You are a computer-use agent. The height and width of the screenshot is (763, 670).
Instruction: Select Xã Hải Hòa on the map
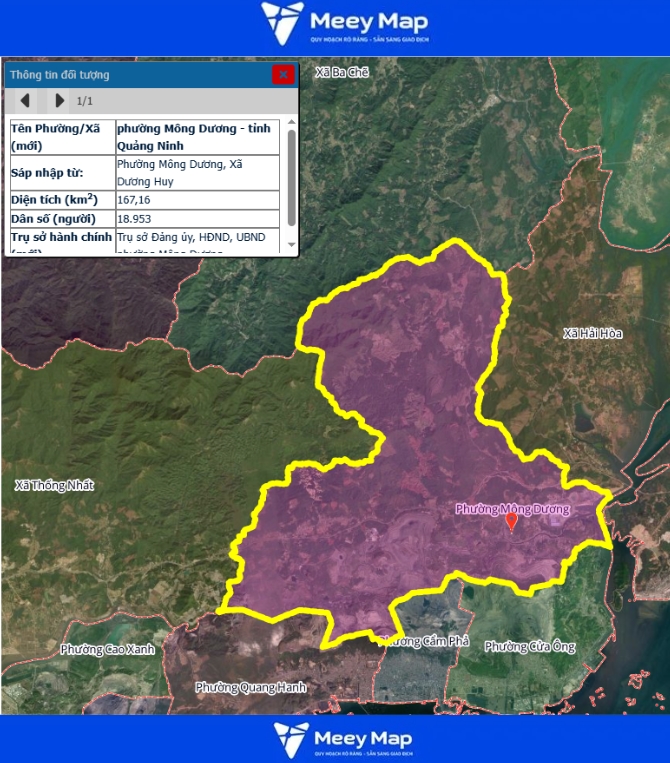[x=592, y=333]
